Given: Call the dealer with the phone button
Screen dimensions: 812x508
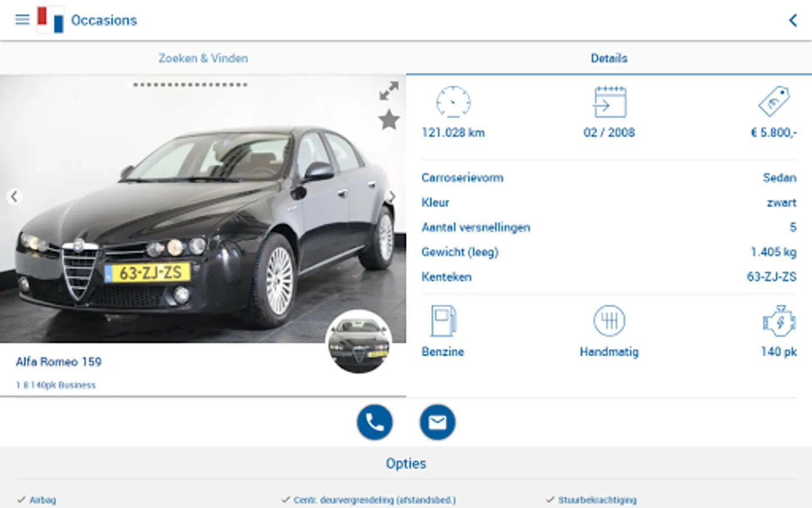Looking at the screenshot, I should pyautogui.click(x=374, y=422).
